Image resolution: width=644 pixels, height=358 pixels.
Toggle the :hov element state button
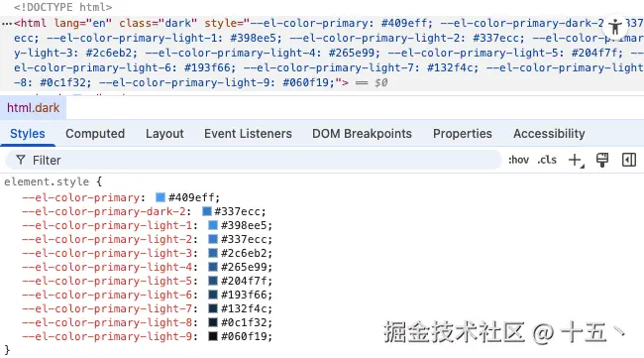tap(519, 160)
